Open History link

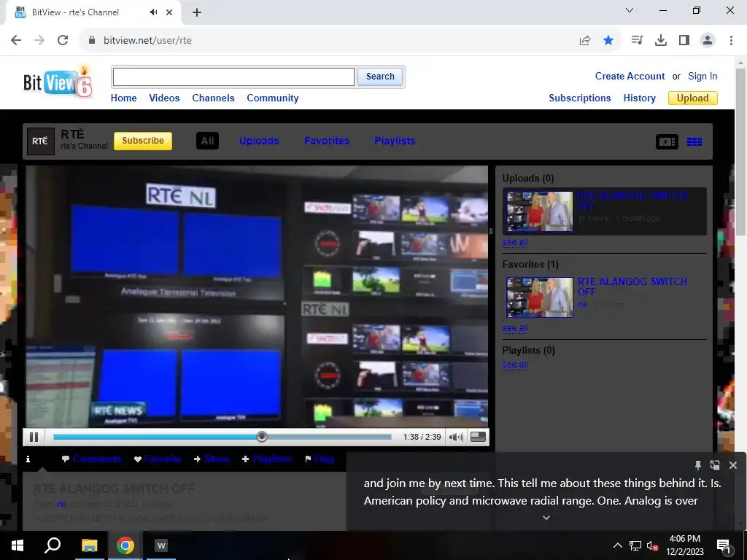(x=639, y=98)
